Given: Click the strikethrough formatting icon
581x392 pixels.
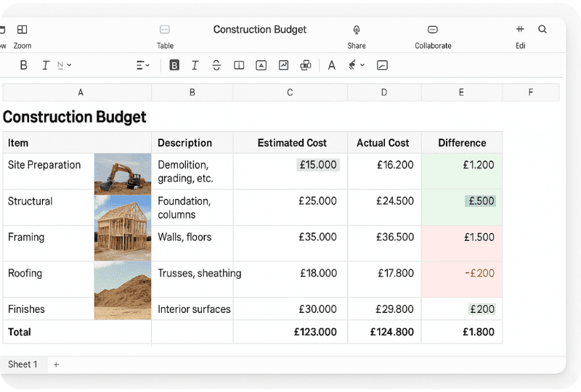Looking at the screenshot, I should coord(216,65).
